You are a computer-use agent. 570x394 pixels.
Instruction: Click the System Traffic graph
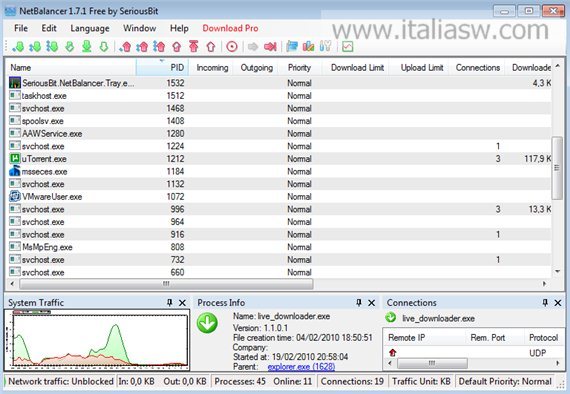(x=97, y=339)
